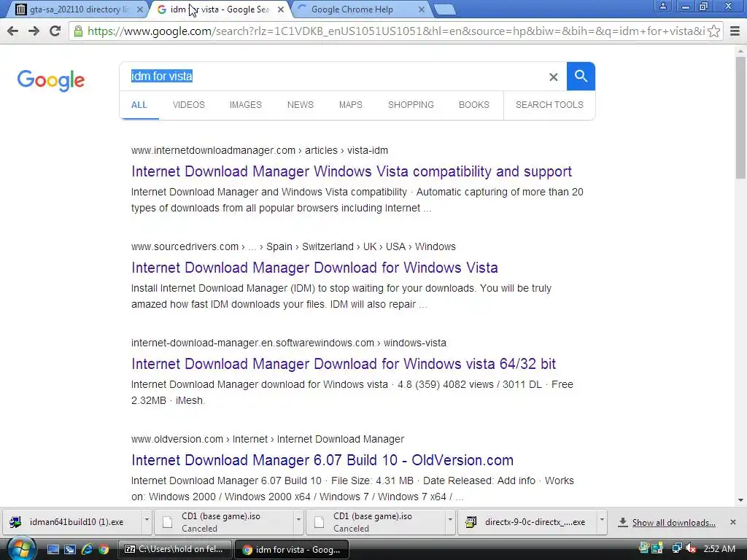
Task: Select the VIDEOS search filter
Action: 189,105
